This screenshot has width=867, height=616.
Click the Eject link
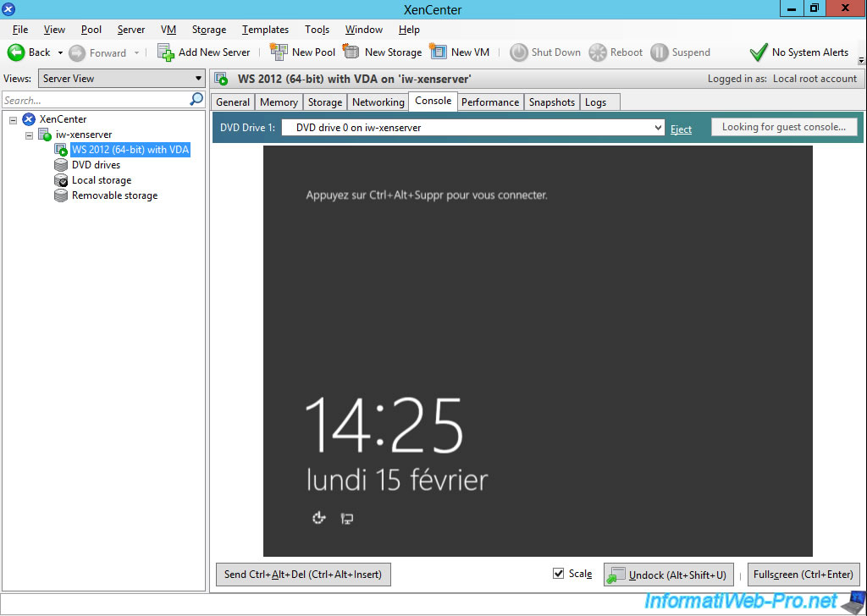click(x=682, y=129)
